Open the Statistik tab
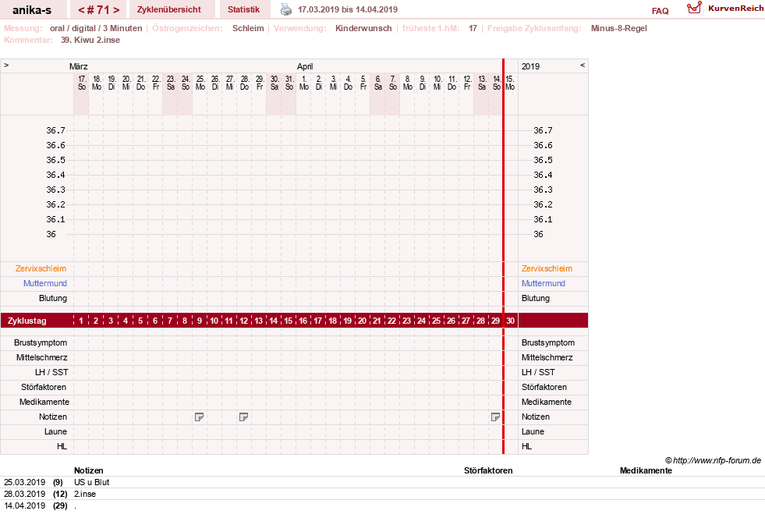Image resolution: width=765 pixels, height=532 pixels. [x=243, y=9]
